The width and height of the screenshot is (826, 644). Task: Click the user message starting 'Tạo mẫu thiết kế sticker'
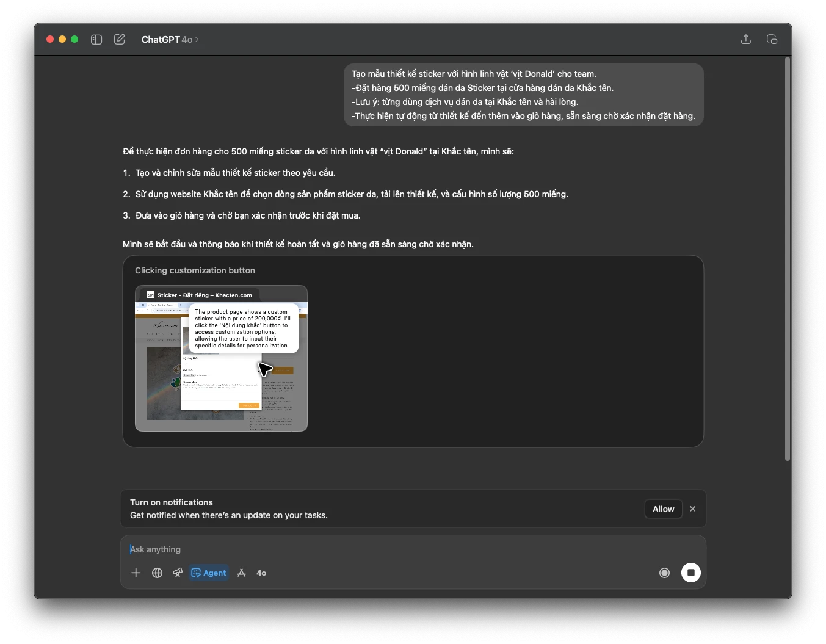523,95
